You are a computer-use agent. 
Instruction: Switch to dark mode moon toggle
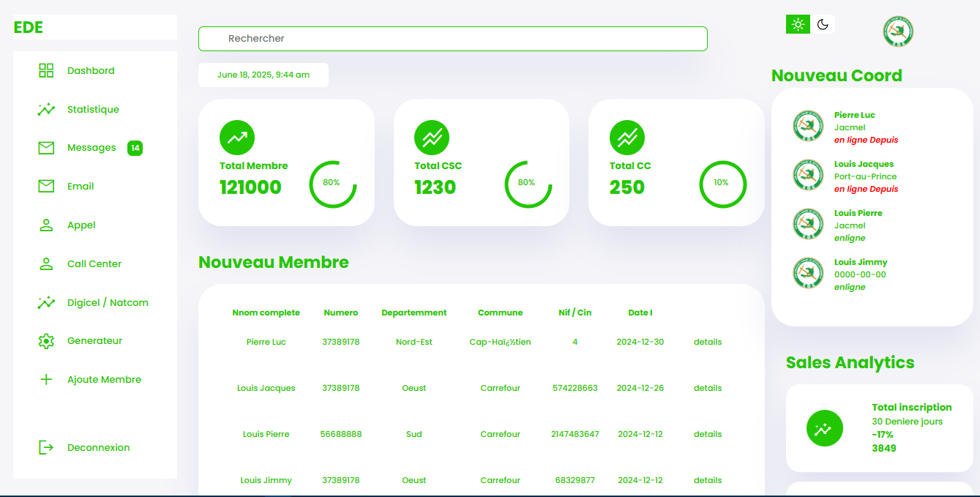click(x=823, y=24)
